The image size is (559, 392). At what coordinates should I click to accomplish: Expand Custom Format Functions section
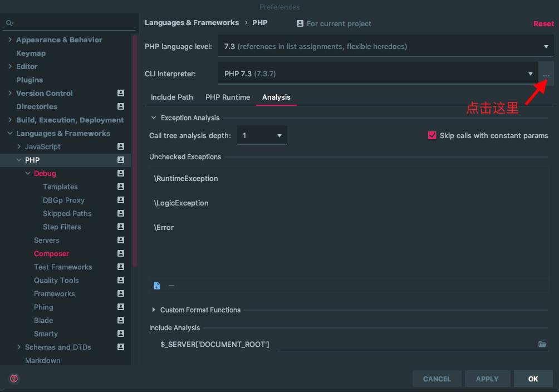[x=154, y=310]
